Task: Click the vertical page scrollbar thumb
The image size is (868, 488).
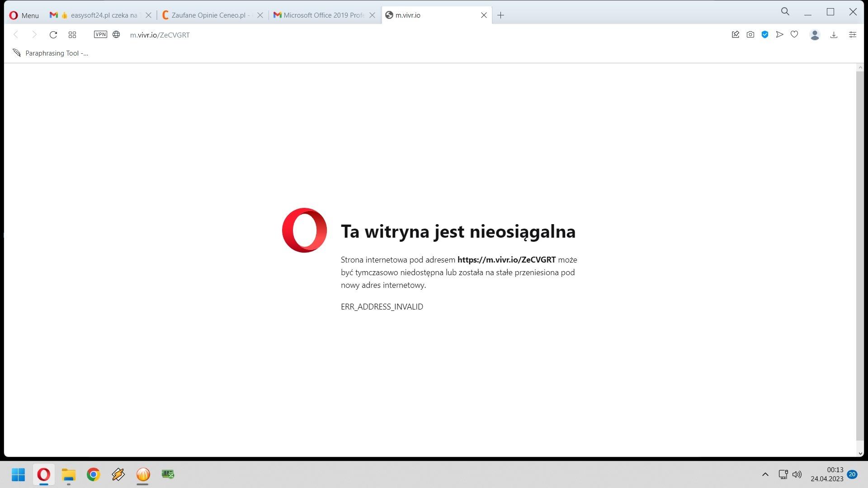Action: [860, 255]
